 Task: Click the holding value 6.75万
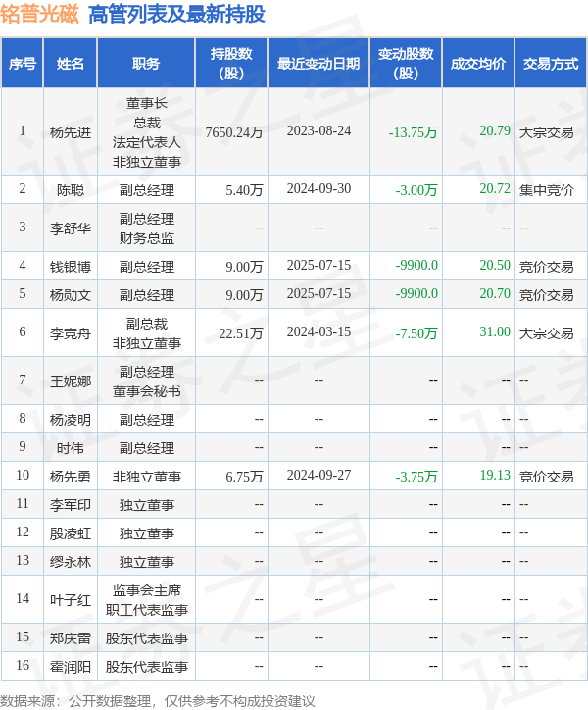[x=244, y=477]
